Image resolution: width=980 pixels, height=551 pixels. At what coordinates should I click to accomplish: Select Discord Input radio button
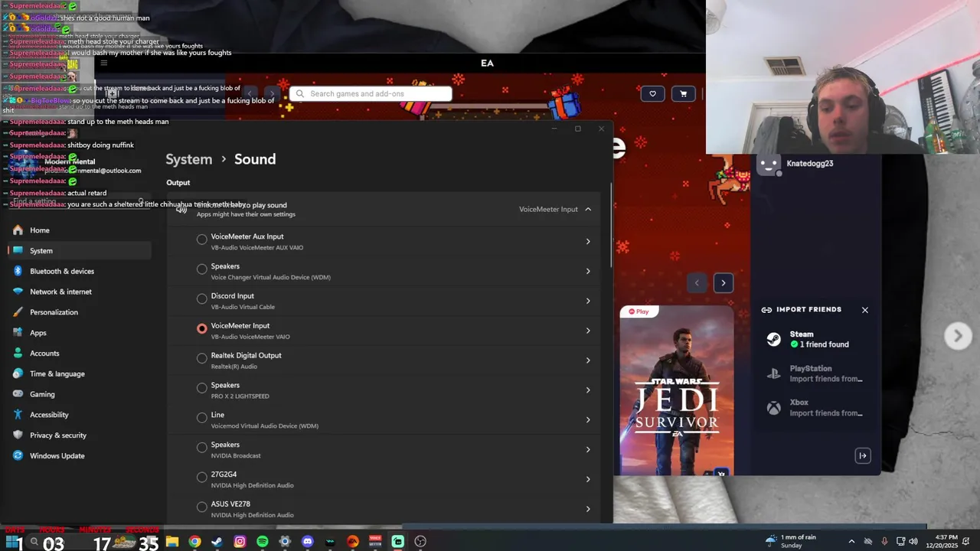(x=202, y=298)
